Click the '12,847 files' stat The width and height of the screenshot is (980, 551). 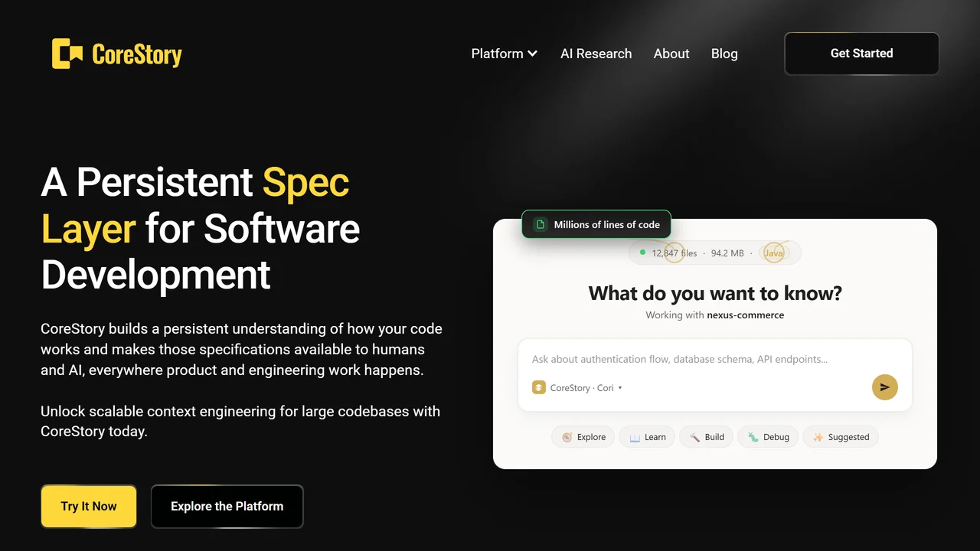pos(675,253)
